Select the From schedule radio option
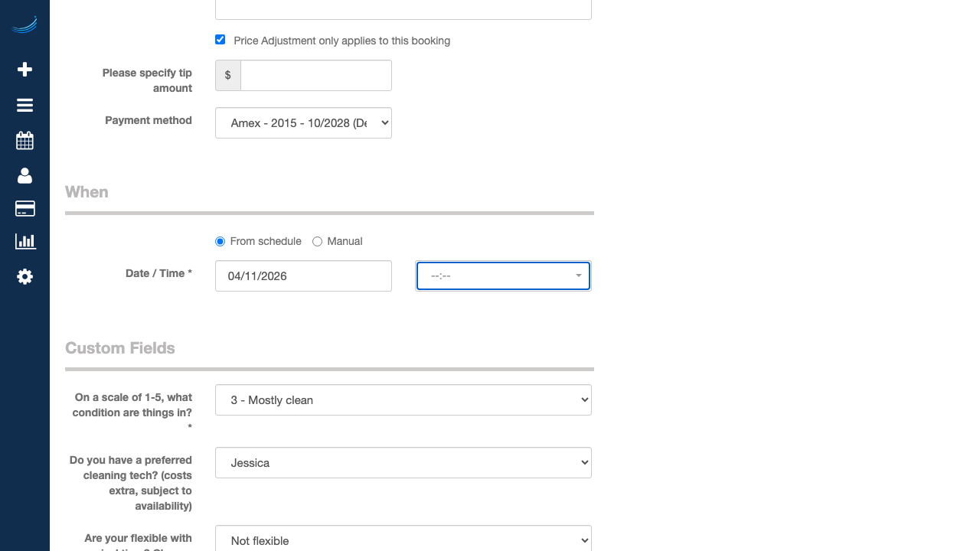Screen dimensions: 980x551 [220, 242]
